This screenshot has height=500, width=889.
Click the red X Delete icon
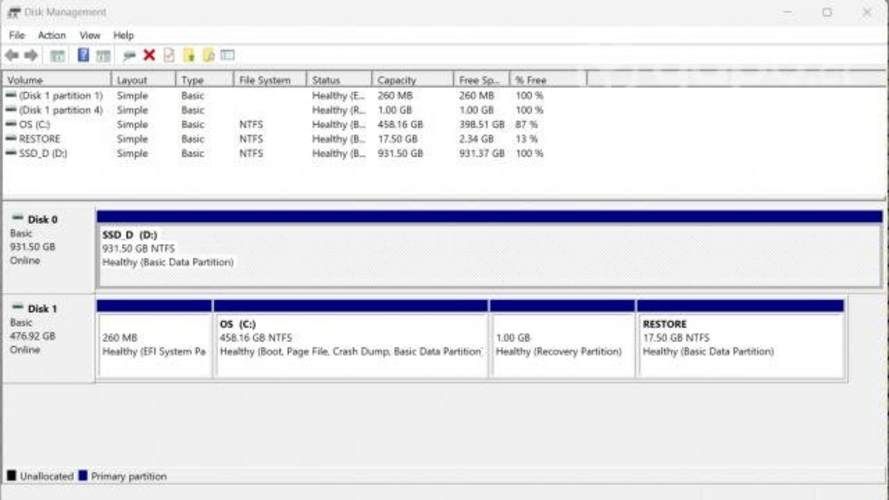click(149, 56)
